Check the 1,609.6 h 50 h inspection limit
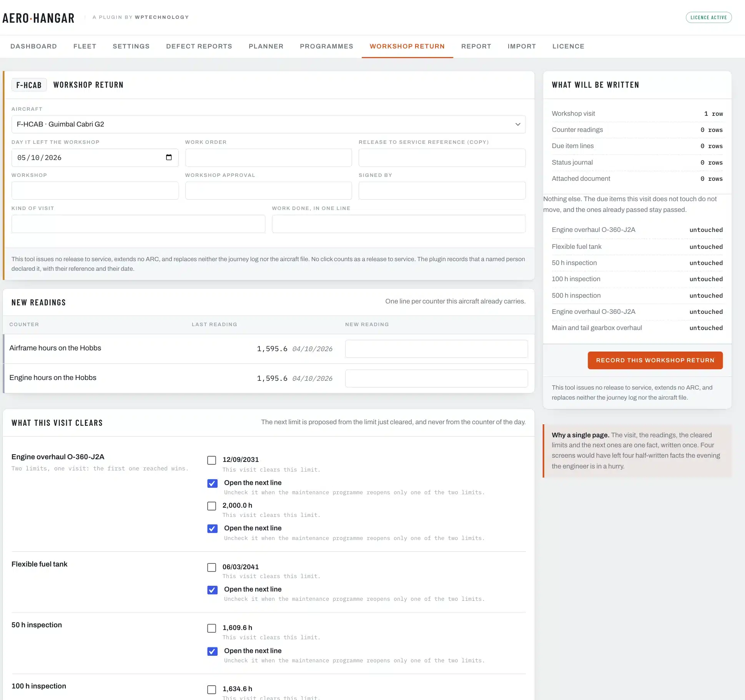The width and height of the screenshot is (745, 700). [211, 628]
